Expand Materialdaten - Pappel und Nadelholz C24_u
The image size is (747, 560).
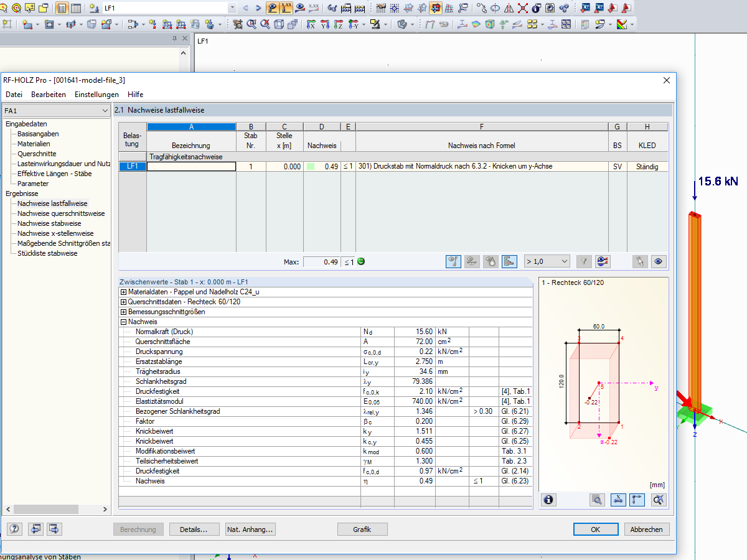click(x=123, y=292)
